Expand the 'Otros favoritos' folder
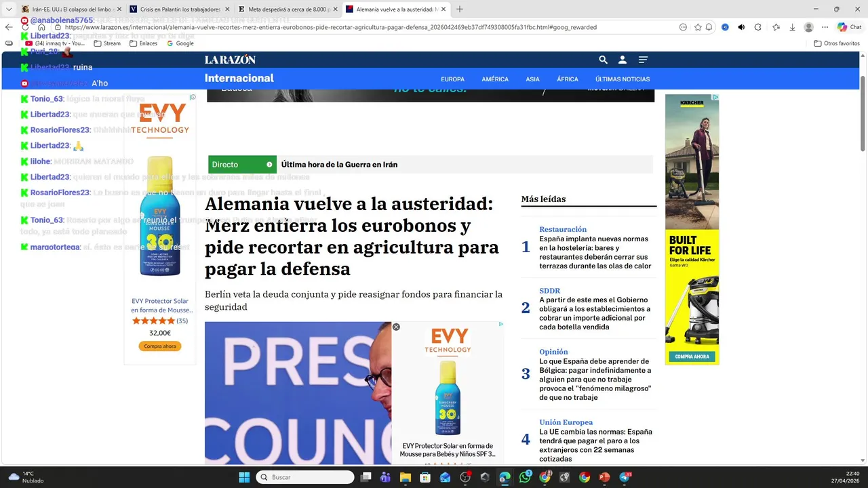 (837, 43)
